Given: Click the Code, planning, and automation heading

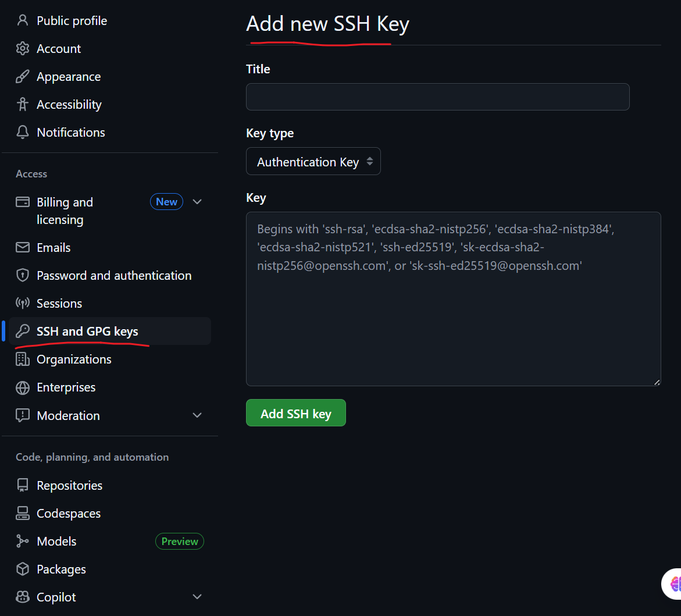Looking at the screenshot, I should [92, 457].
